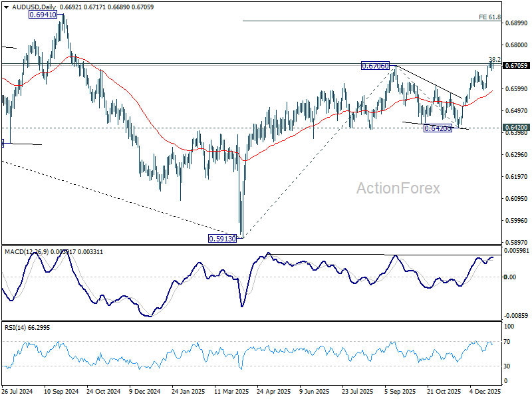The width and height of the screenshot is (532, 399).
Task: Click the 5 Sep 2025 date label
Action: (x=400, y=392)
